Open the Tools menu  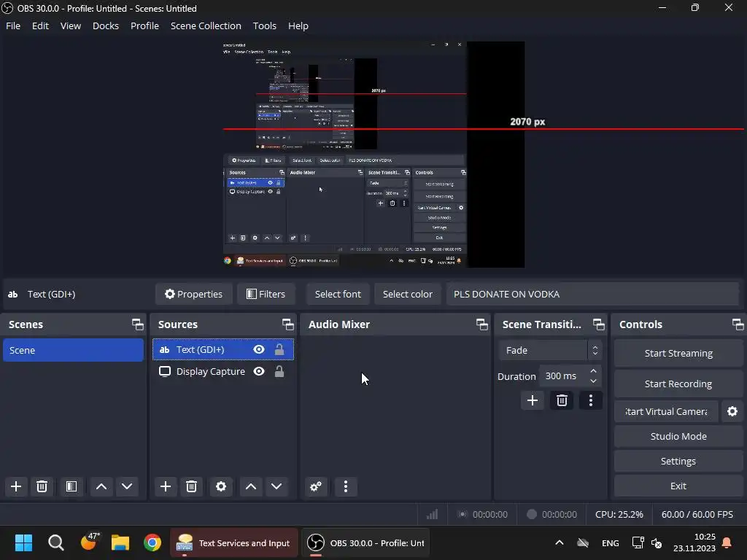click(264, 26)
